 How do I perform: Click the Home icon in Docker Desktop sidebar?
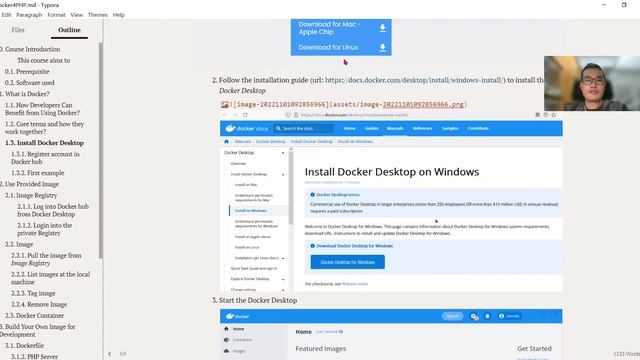[x=227, y=329]
